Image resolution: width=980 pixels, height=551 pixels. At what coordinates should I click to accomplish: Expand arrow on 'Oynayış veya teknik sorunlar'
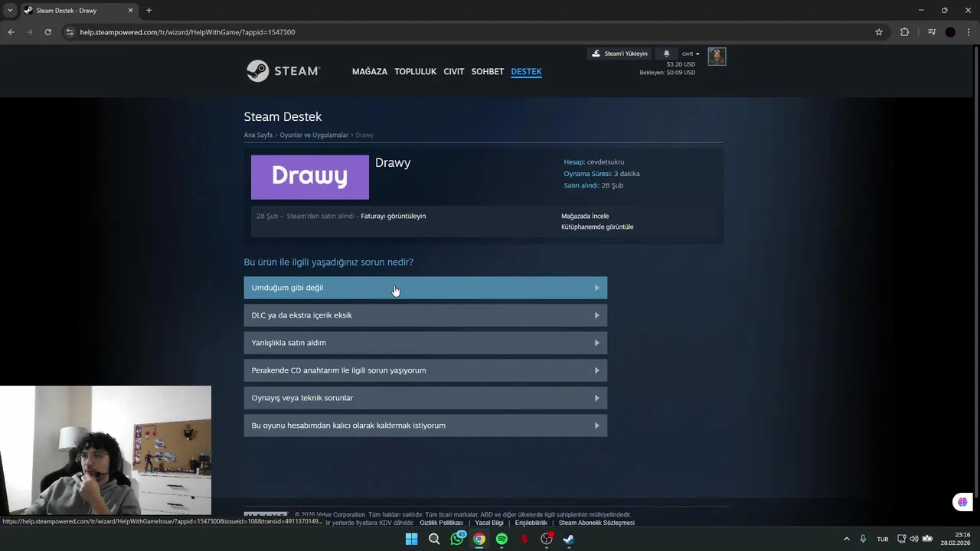pyautogui.click(x=596, y=398)
